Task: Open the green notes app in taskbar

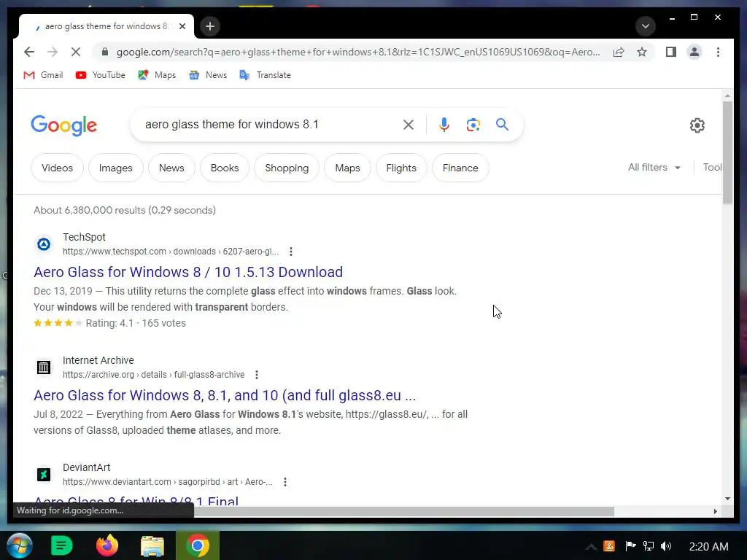Action: pos(61,545)
